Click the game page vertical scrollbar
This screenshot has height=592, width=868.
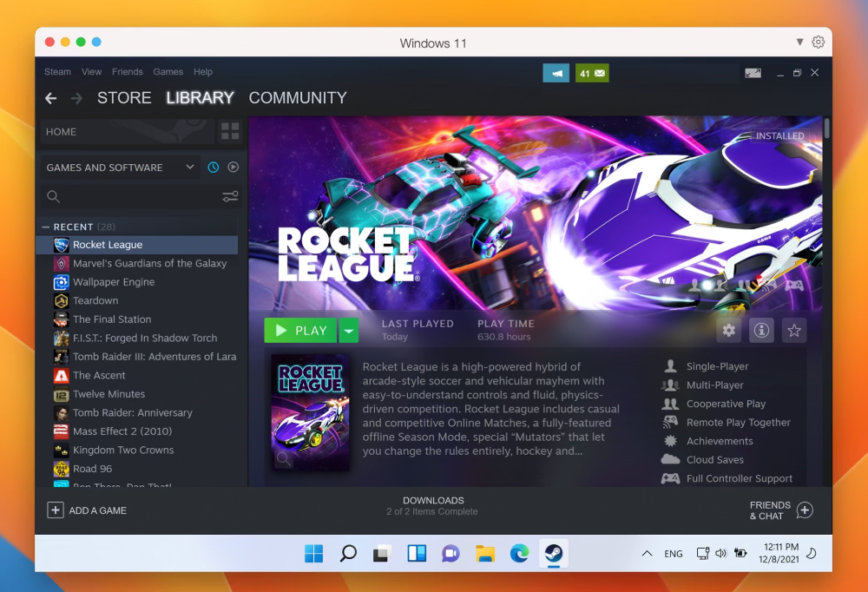[x=826, y=128]
